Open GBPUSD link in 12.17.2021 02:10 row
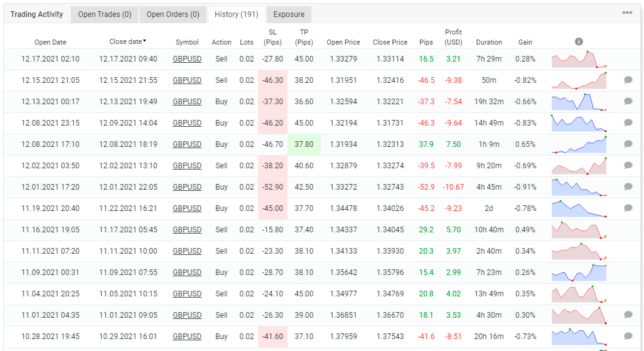 click(187, 59)
